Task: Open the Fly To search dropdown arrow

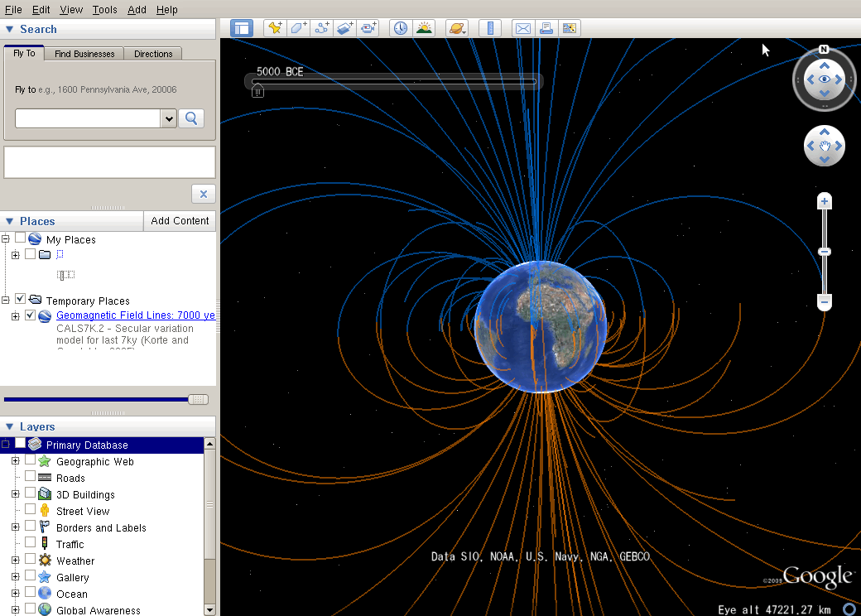Action: 169,118
